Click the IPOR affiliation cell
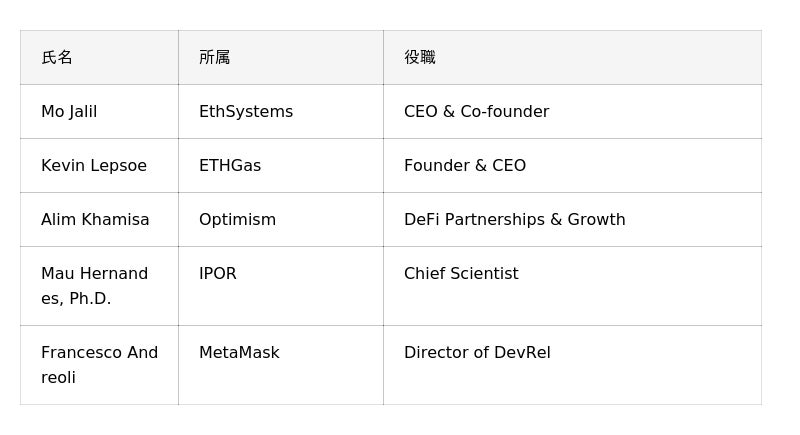Image resolution: width=800 pixels, height=435 pixels. pos(281,286)
